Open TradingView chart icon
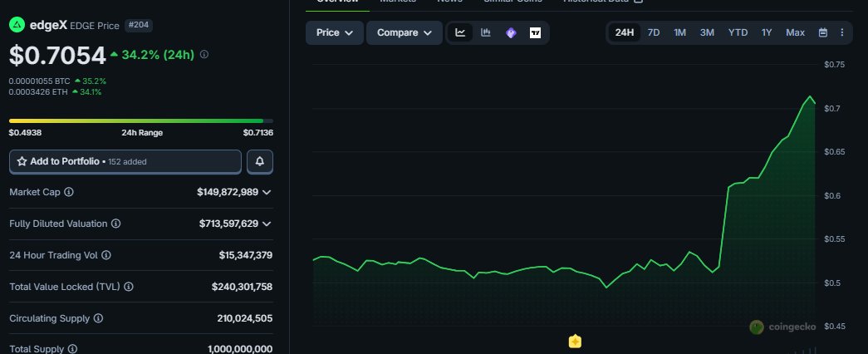Screen dimensions: 868x354 coord(535,32)
